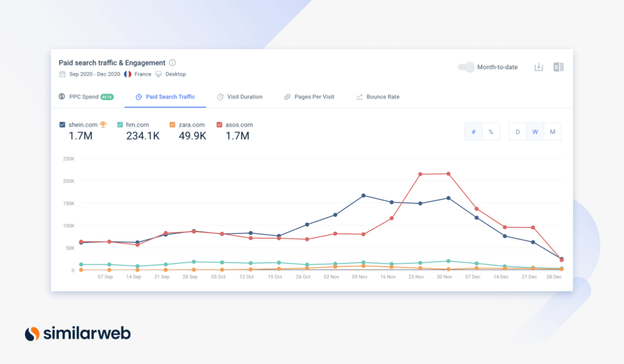Switch to the Bounce Rate tab
This screenshot has width=624, height=364.
378,97
